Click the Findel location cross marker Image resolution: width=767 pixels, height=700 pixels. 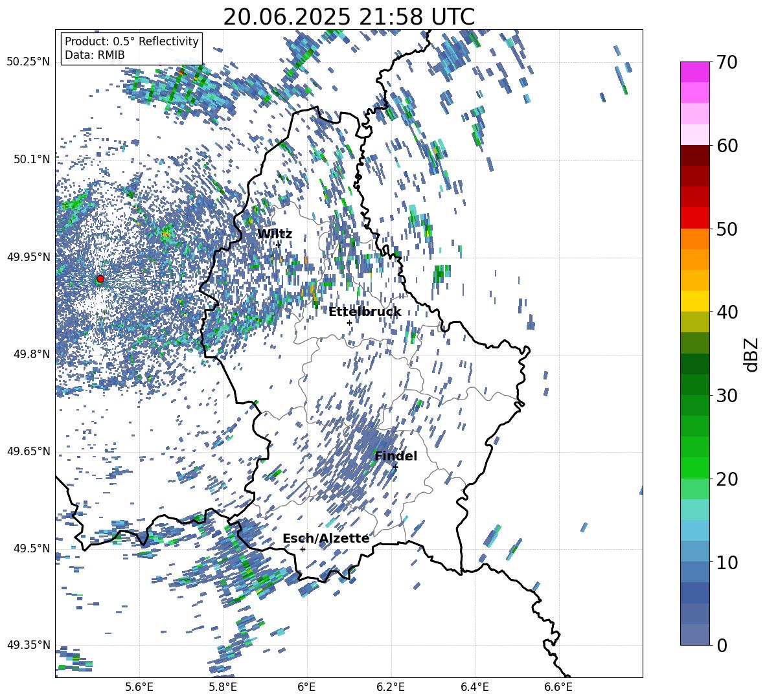[395, 467]
